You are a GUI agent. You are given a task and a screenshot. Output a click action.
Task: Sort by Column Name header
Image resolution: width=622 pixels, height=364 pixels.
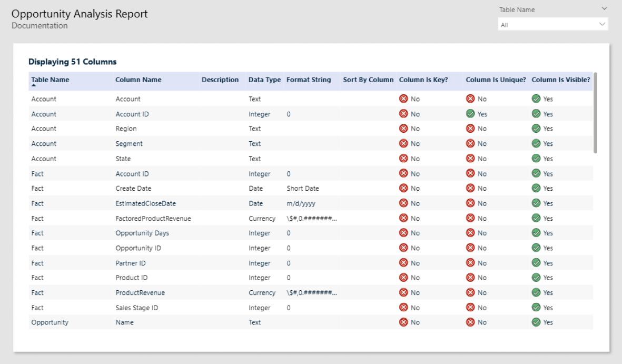(139, 80)
